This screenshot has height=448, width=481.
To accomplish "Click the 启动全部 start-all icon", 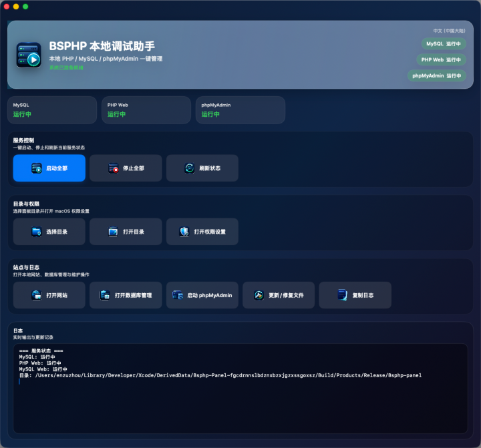I will tap(37, 168).
